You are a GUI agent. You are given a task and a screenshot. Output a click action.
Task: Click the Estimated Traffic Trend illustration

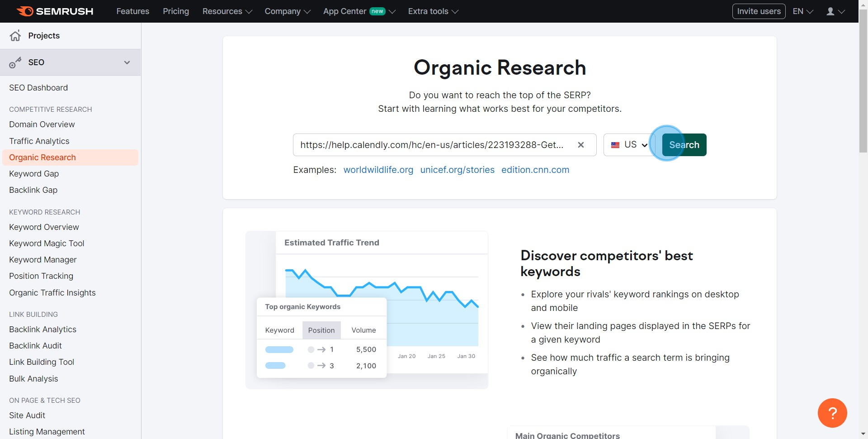[367, 310]
